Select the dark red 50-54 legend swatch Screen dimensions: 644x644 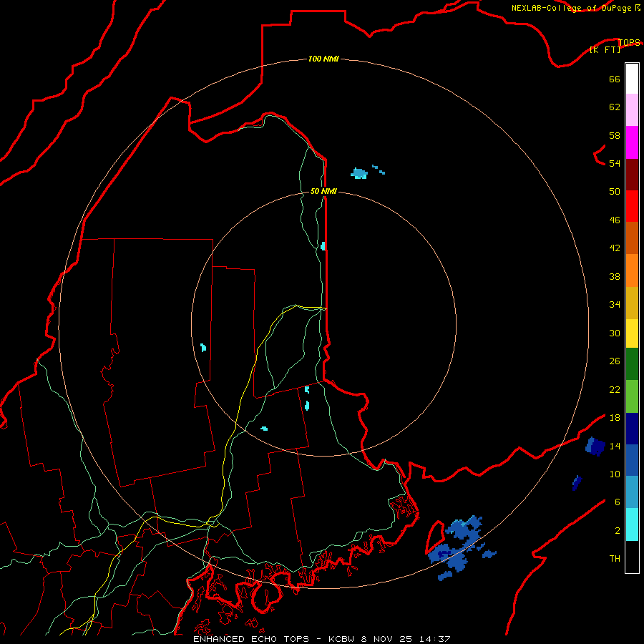click(x=632, y=175)
